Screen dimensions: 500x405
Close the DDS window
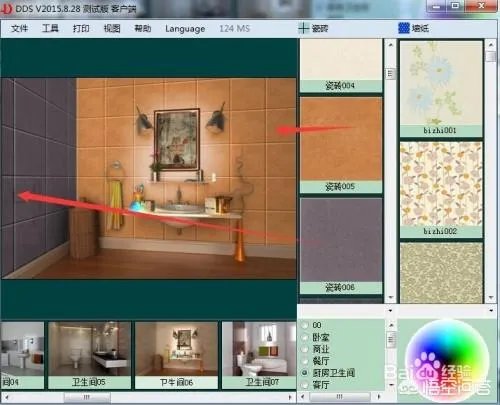point(481,6)
